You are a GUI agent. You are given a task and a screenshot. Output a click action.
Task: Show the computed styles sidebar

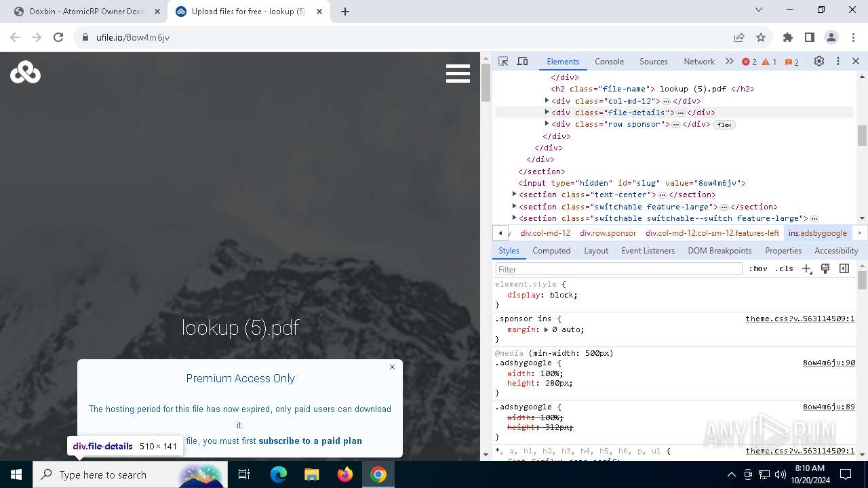click(x=844, y=268)
